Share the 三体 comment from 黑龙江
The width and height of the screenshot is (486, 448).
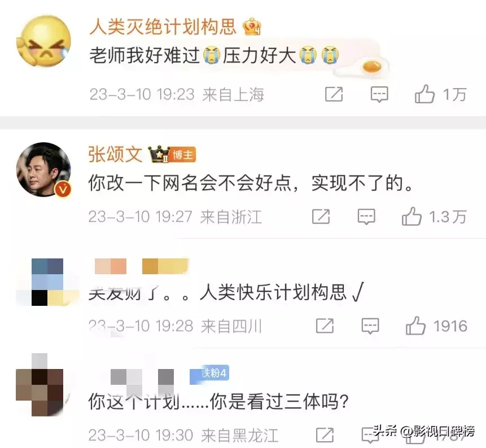[325, 435]
